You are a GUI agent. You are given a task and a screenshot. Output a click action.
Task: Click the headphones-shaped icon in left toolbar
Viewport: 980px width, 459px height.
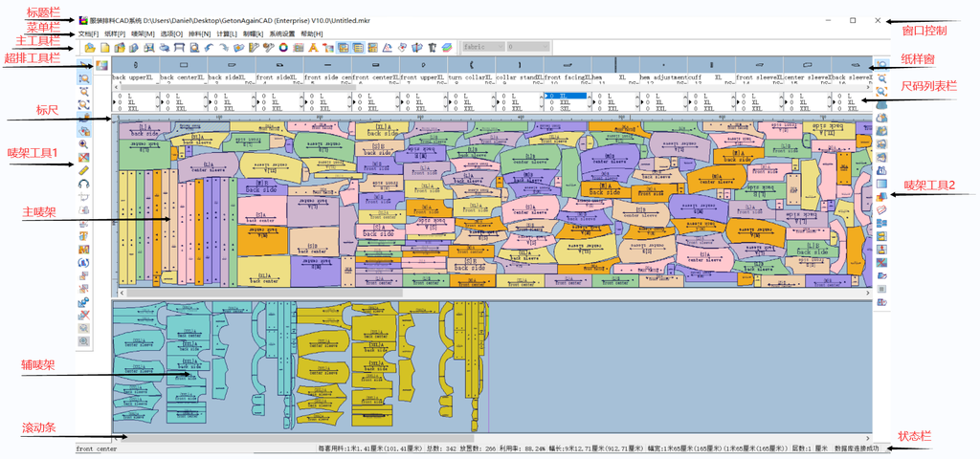84,184
